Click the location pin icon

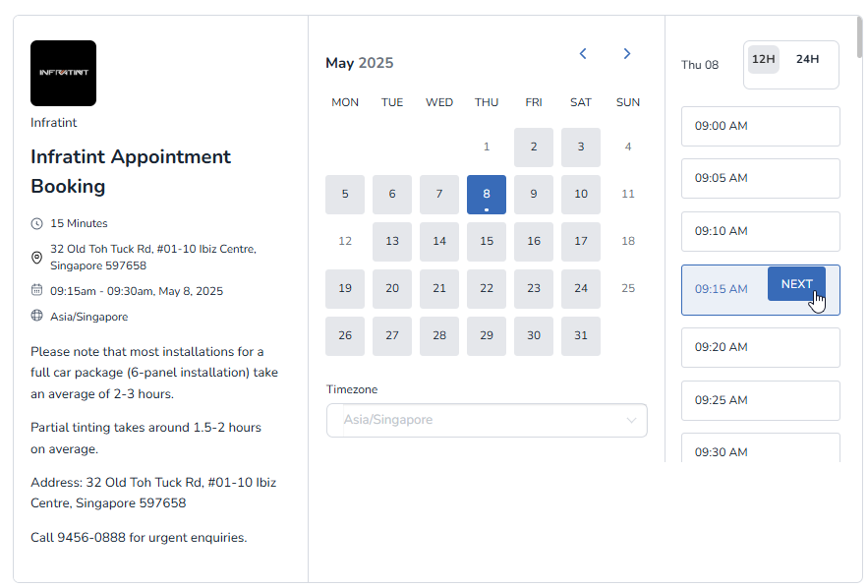[x=36, y=258]
